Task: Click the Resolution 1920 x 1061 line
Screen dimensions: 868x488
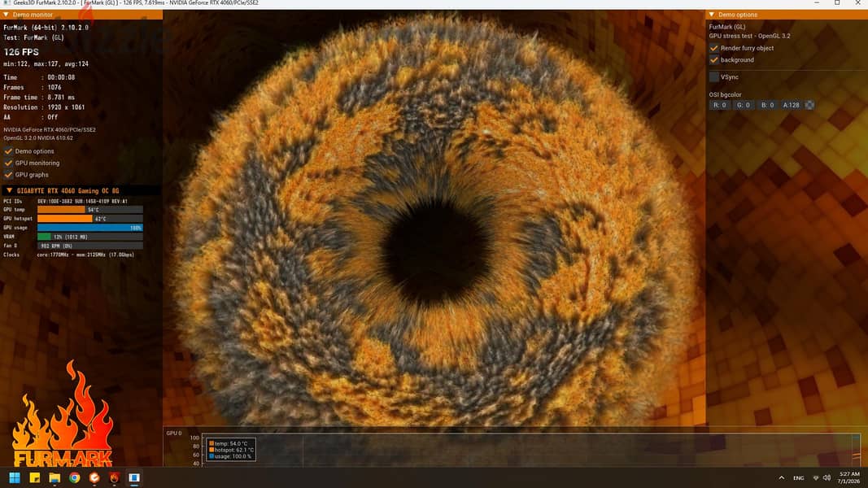Action: point(44,107)
